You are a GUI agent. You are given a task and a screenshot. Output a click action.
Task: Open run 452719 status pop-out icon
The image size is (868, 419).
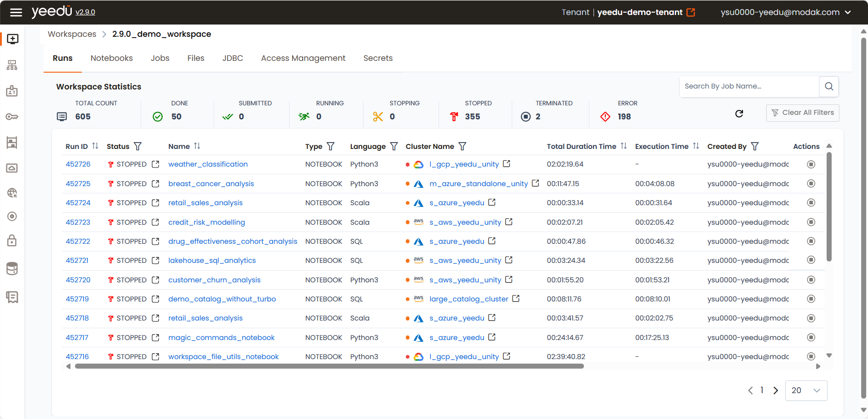click(x=155, y=299)
